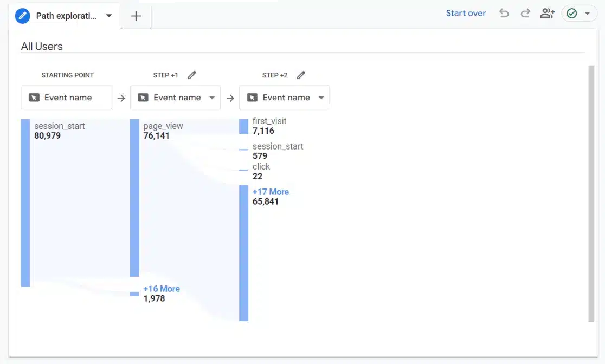Click the node type icon in STARTING POINT selector
605x364 pixels.
[35, 97]
